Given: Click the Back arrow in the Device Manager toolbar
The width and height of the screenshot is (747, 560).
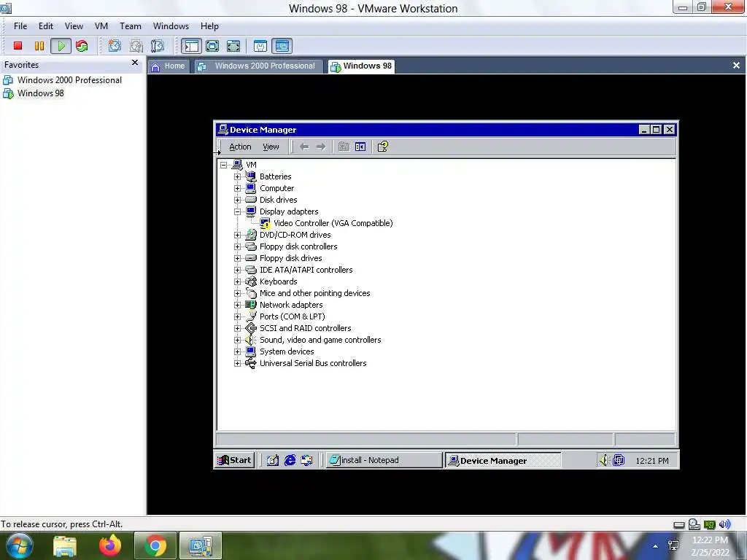Looking at the screenshot, I should coord(304,147).
